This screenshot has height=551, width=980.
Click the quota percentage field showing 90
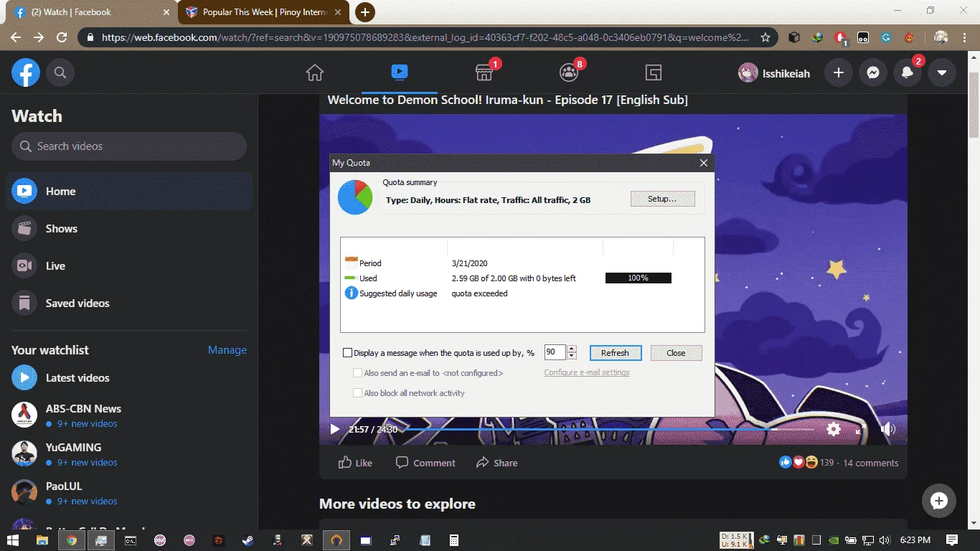555,352
